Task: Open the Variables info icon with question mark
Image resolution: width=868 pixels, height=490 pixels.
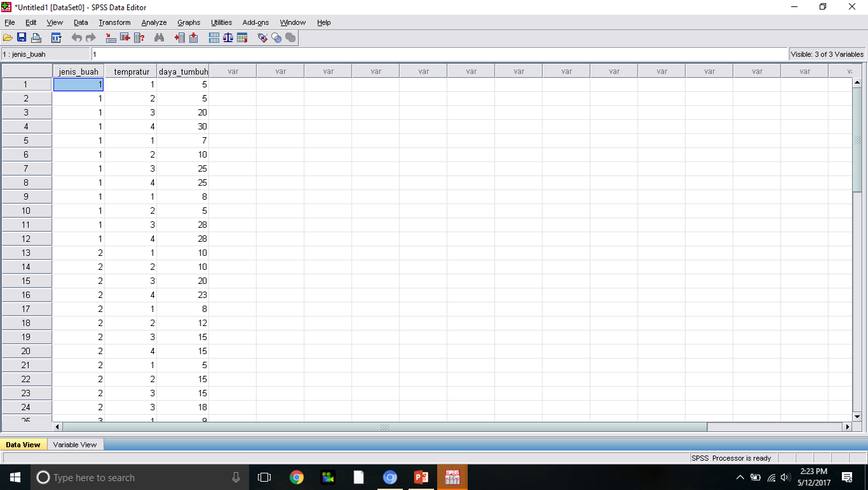Action: (x=139, y=38)
